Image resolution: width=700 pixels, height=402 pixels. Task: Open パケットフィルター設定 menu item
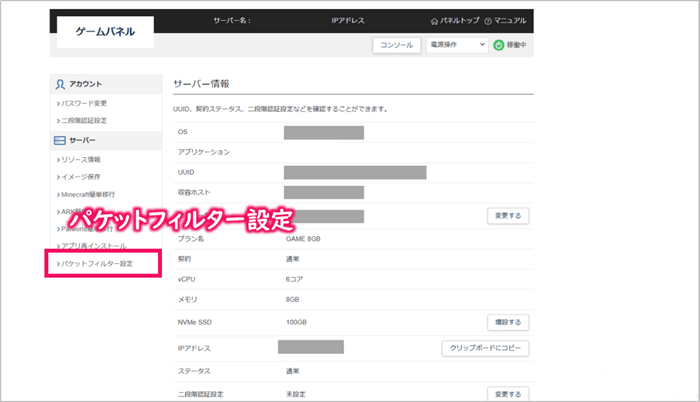97,264
